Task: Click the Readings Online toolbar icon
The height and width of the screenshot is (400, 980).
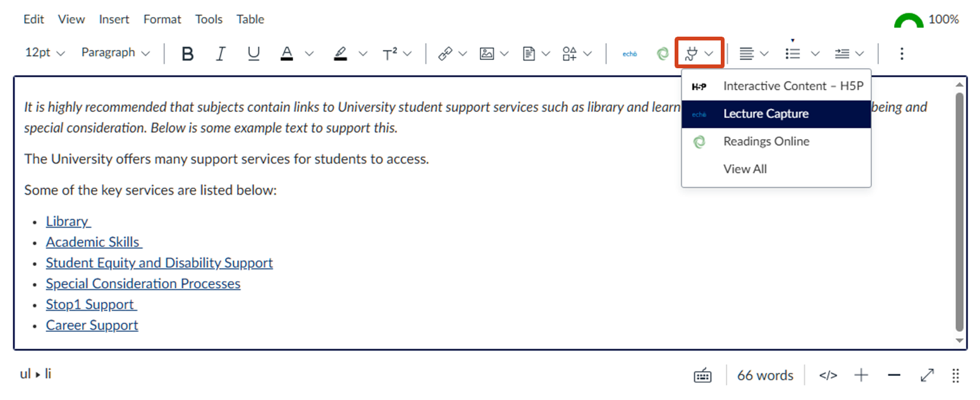Action: coord(663,54)
